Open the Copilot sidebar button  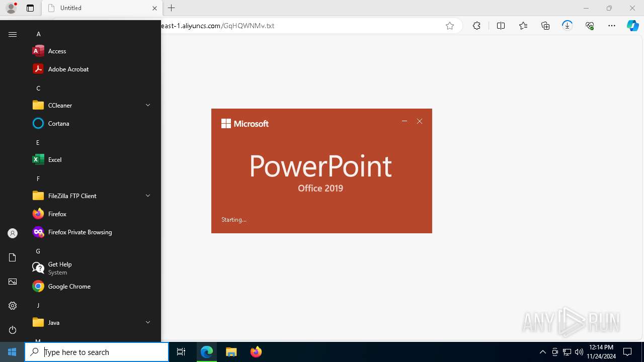point(632,26)
